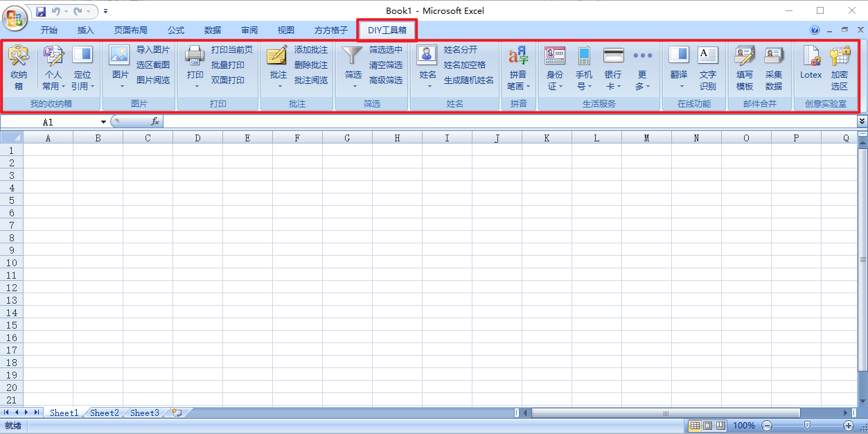The image size is (868, 434).
Task: Switch to Page Break Preview view
Action: 720,426
